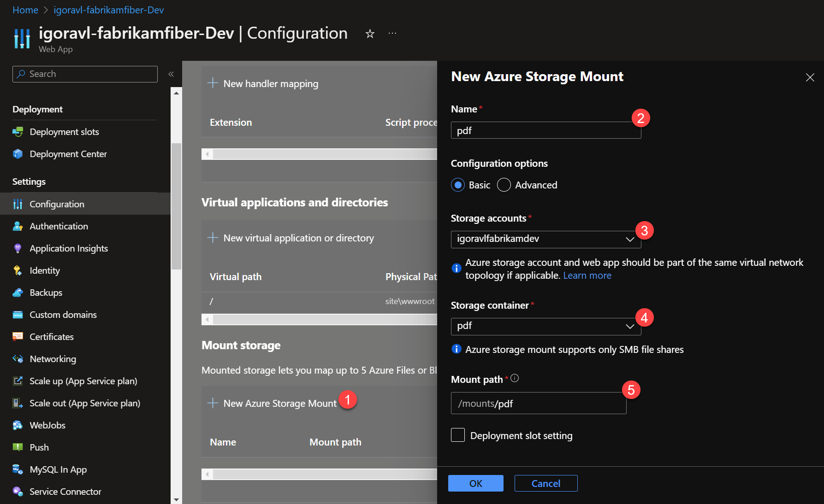824x504 pixels.
Task: Click the site\wwwroot physical path cell
Action: point(410,301)
